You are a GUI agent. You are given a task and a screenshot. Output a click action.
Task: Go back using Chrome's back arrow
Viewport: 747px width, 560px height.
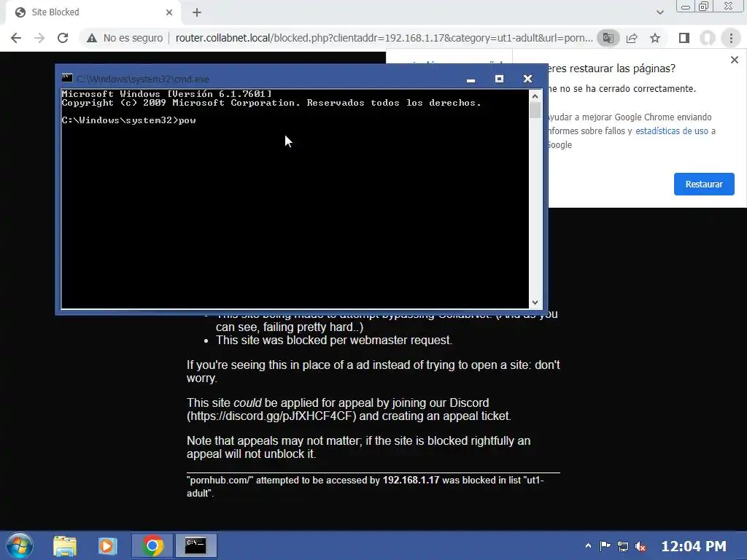[x=16, y=38]
